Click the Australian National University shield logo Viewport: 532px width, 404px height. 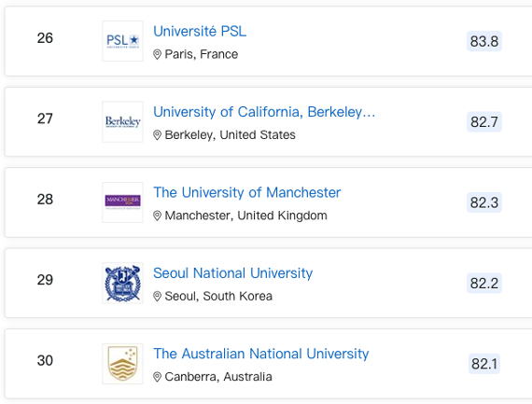pyautogui.click(x=122, y=364)
